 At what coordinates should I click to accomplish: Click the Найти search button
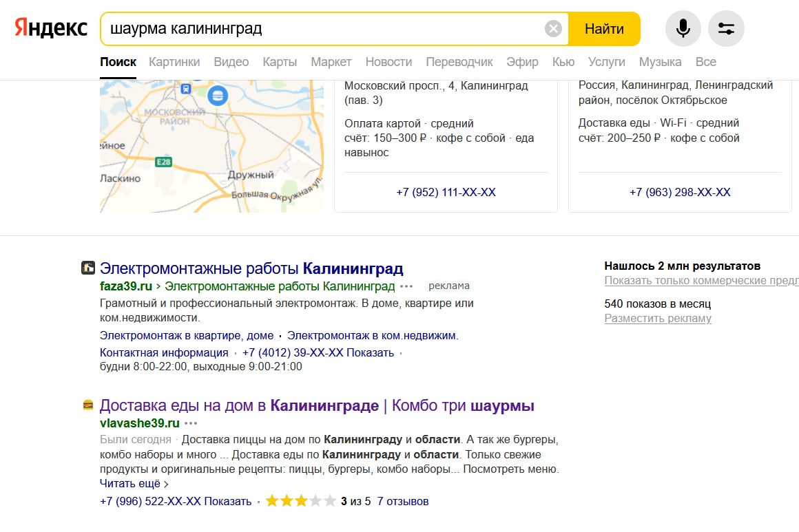[x=604, y=29]
